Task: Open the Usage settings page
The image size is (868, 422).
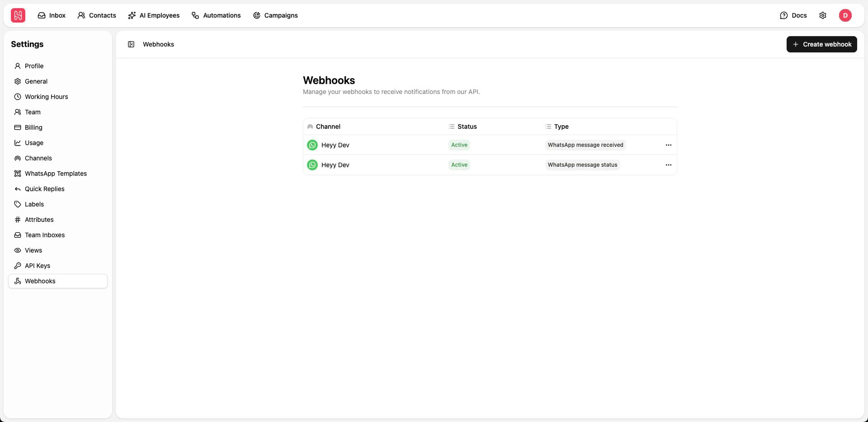Action: 58,143
